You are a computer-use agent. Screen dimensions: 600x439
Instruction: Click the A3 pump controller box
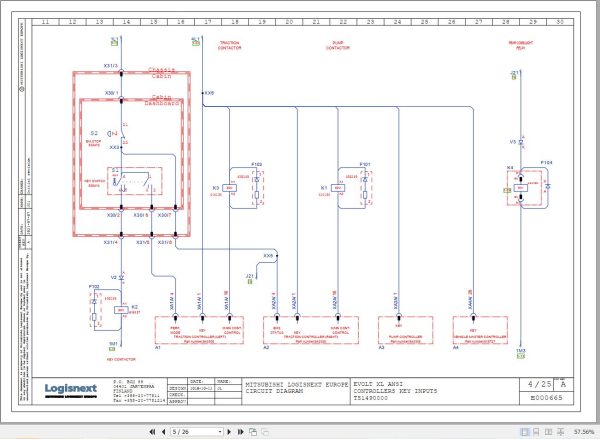(406, 330)
